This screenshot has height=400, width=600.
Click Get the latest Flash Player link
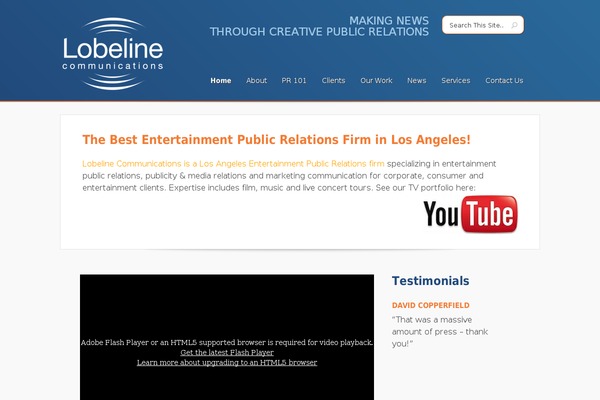227,353
